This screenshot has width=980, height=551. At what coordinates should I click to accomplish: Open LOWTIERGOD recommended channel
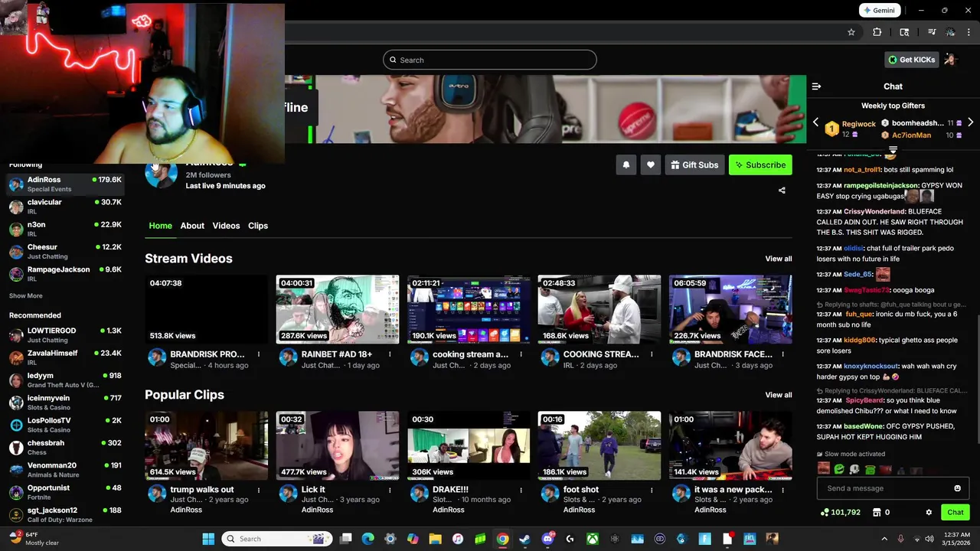(65, 335)
